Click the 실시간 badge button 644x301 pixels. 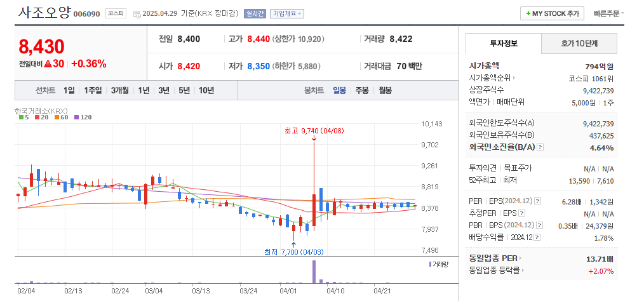[x=255, y=13]
